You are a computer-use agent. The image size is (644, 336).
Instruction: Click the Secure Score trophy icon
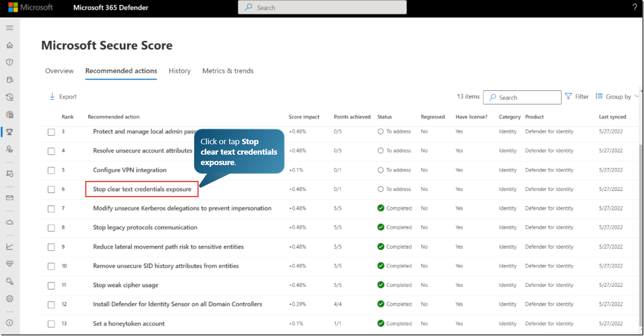(x=10, y=132)
